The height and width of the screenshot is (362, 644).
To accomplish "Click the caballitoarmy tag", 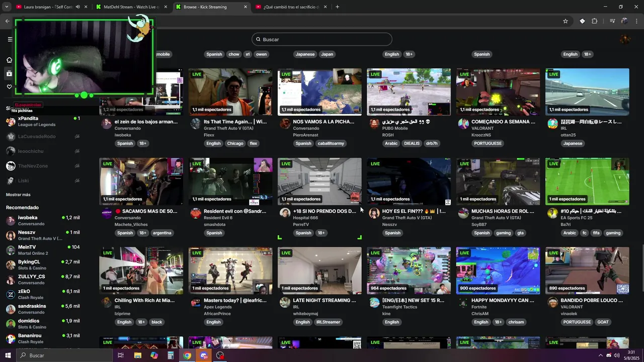I will pyautogui.click(x=331, y=143).
